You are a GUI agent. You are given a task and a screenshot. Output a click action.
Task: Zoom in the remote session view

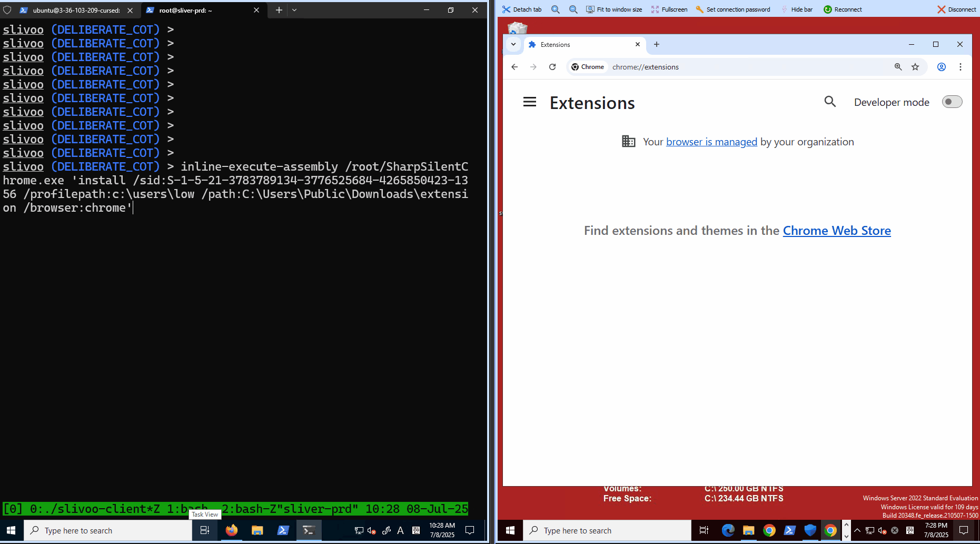[556, 9]
